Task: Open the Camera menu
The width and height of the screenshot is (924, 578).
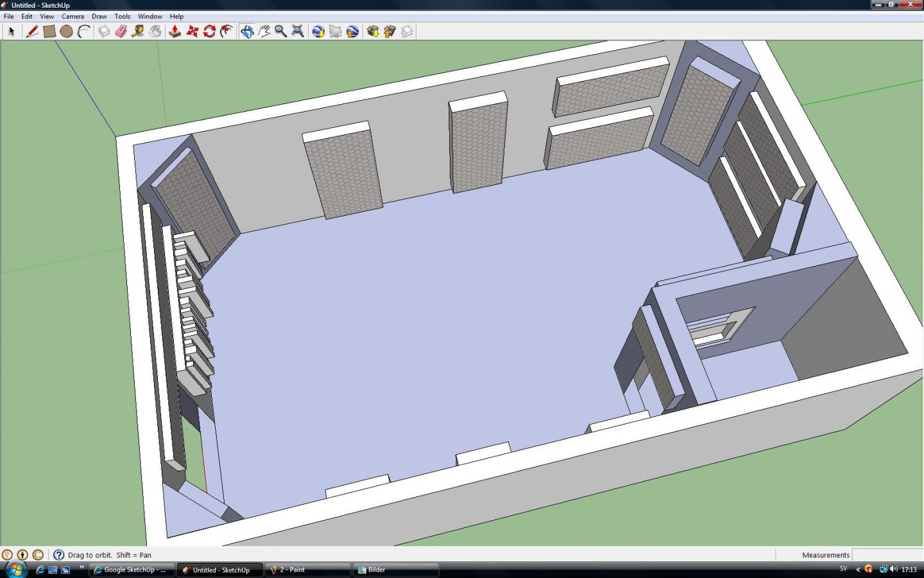Action: click(x=73, y=17)
